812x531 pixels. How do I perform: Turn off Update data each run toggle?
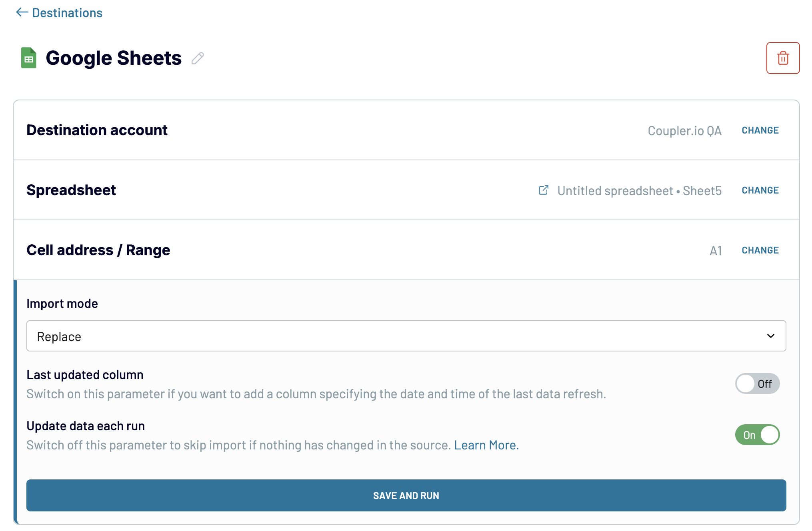tap(757, 435)
